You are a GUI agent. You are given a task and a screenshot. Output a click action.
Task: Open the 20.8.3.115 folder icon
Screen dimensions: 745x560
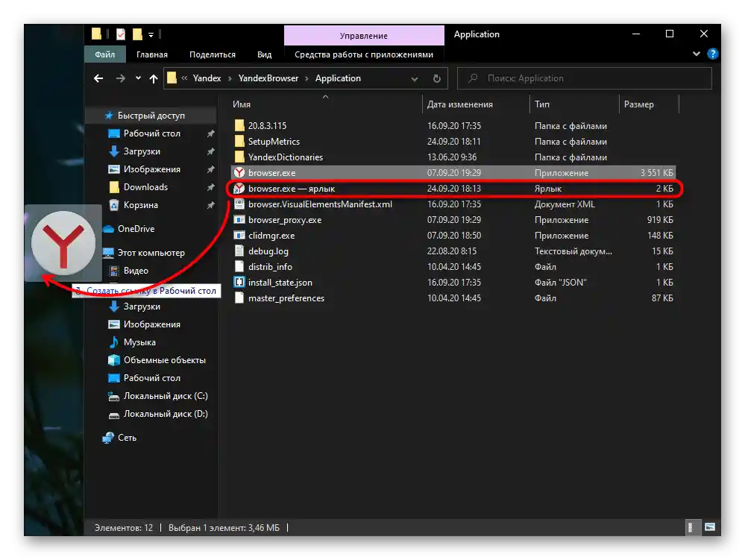239,125
